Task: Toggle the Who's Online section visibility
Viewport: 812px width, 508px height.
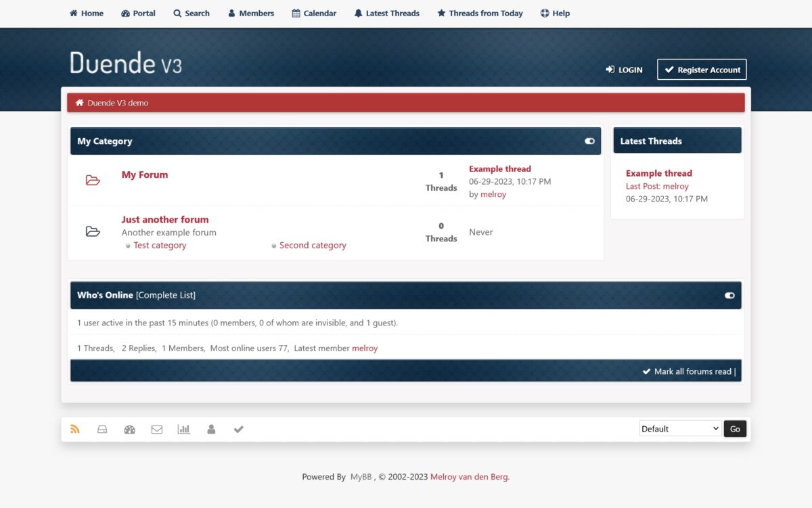Action: coord(729,295)
